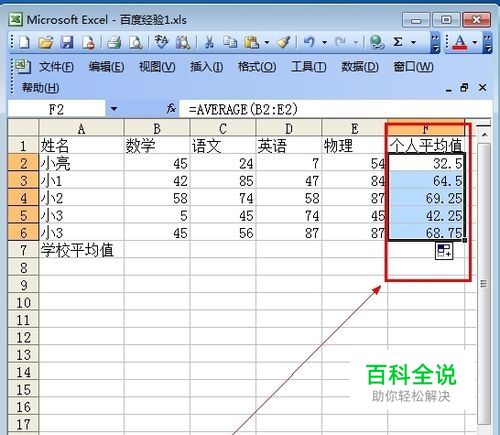The image size is (500, 435).
Task: Copy selection with the Copy icon
Action: [230, 42]
